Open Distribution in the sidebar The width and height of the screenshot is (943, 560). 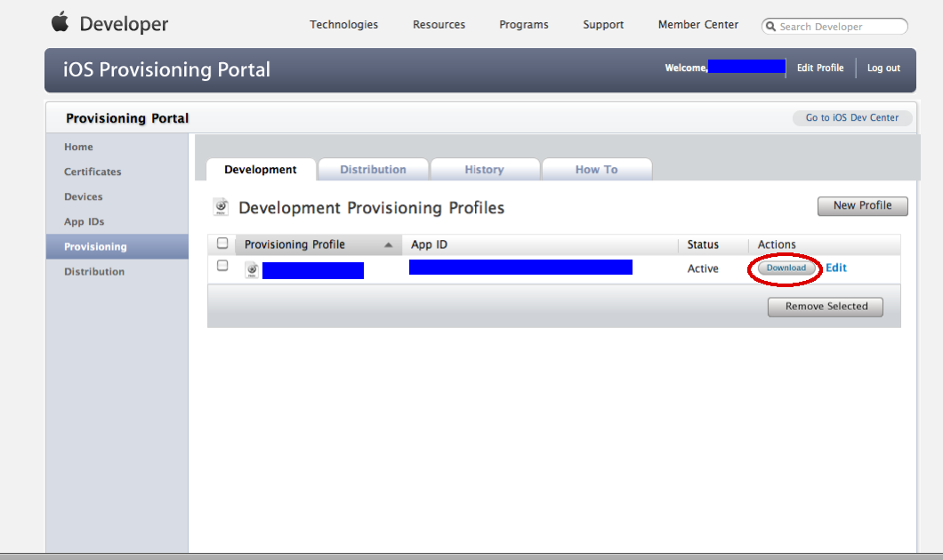94,272
